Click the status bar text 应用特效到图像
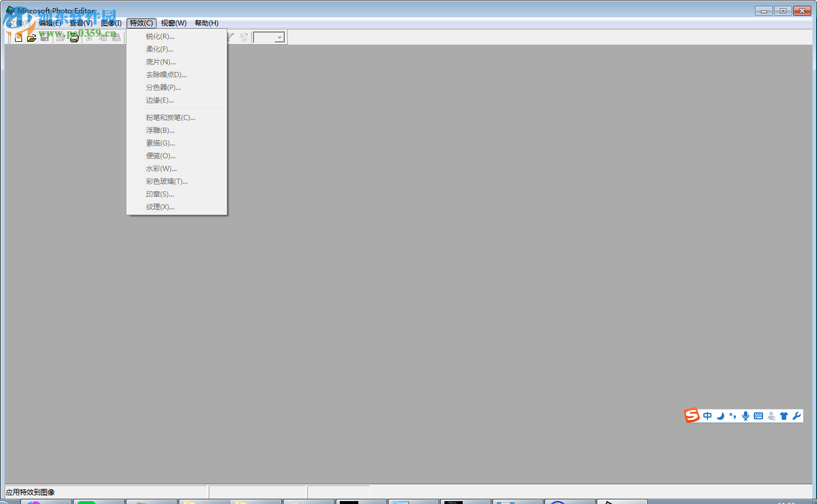This screenshot has width=817, height=504. [x=30, y=492]
